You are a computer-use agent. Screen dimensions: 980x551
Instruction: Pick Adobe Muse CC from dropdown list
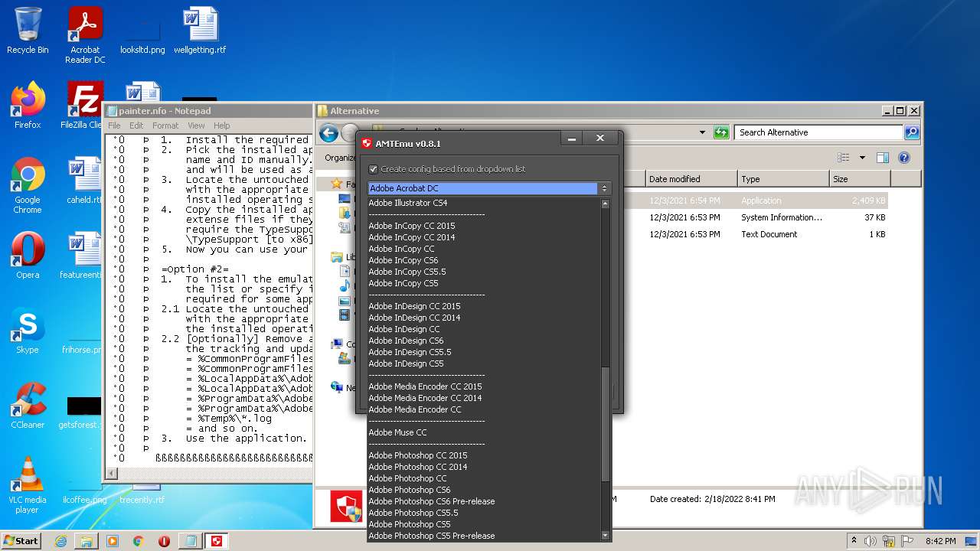(x=483, y=432)
